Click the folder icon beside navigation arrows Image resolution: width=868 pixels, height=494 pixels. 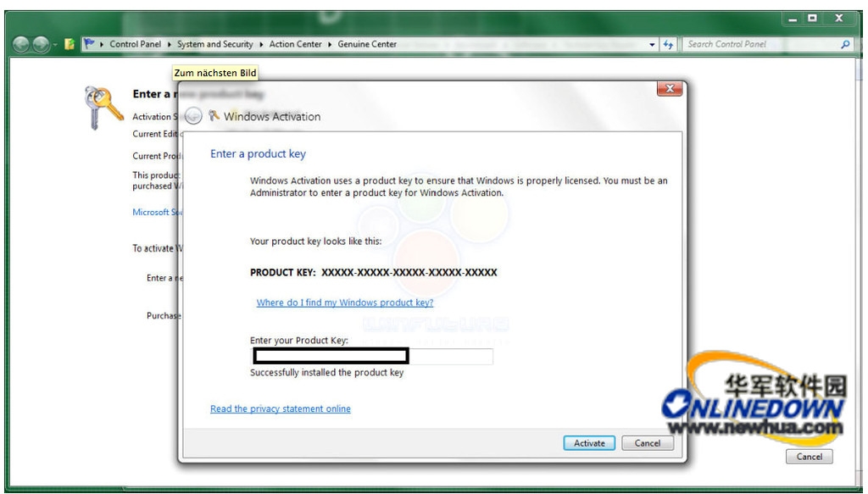pos(70,44)
